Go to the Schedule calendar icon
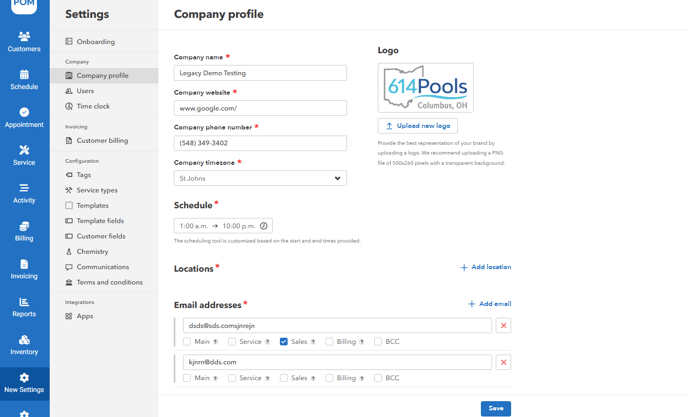688x417 pixels. pos(24,80)
